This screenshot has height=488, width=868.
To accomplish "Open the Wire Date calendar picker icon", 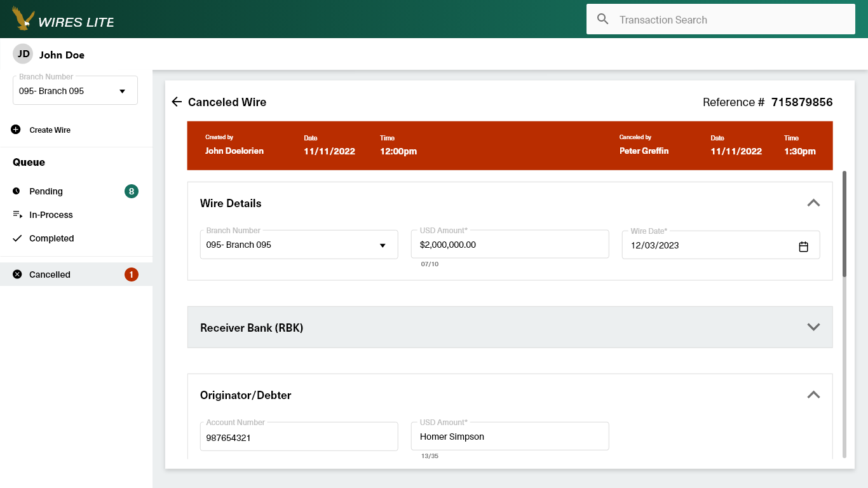I will click(x=803, y=247).
